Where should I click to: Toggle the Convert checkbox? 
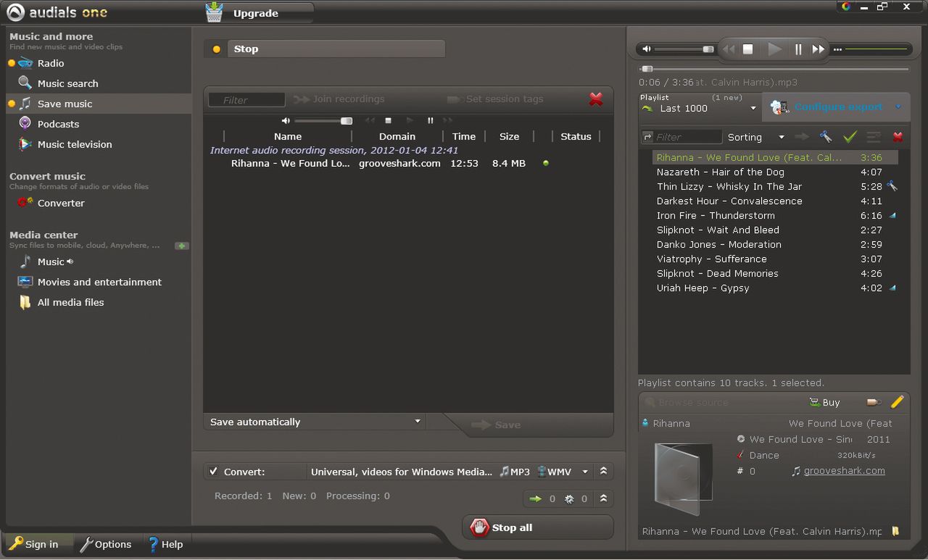point(213,471)
